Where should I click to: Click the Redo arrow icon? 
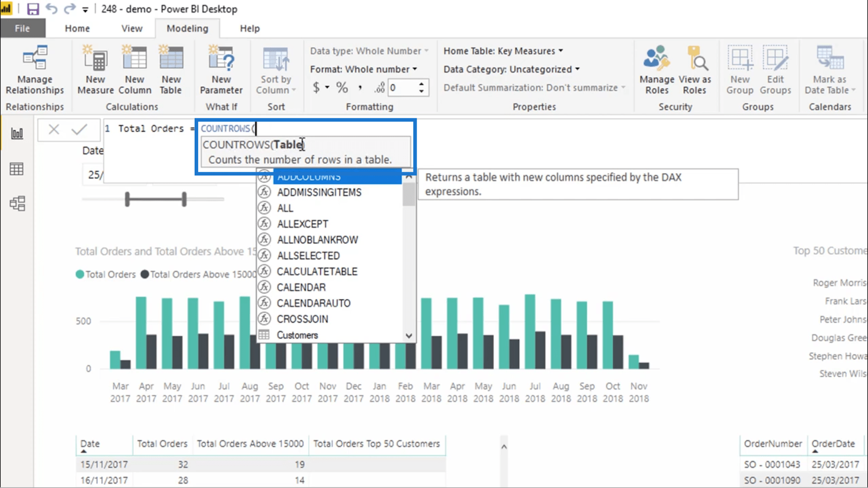(x=69, y=9)
